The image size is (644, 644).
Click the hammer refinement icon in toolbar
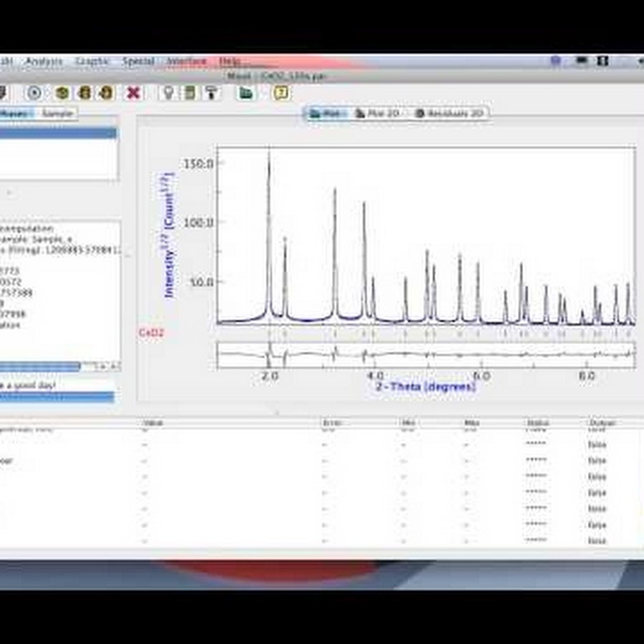[211, 92]
